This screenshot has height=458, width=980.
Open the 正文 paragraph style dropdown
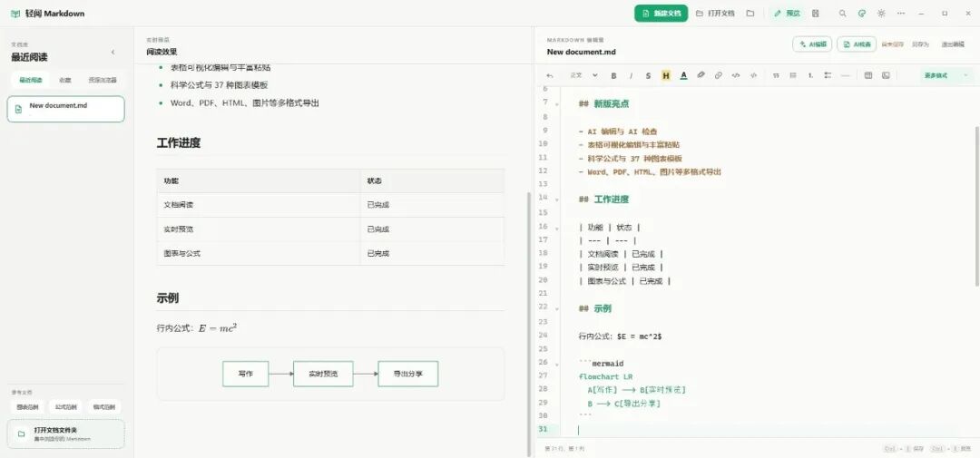tap(583, 75)
